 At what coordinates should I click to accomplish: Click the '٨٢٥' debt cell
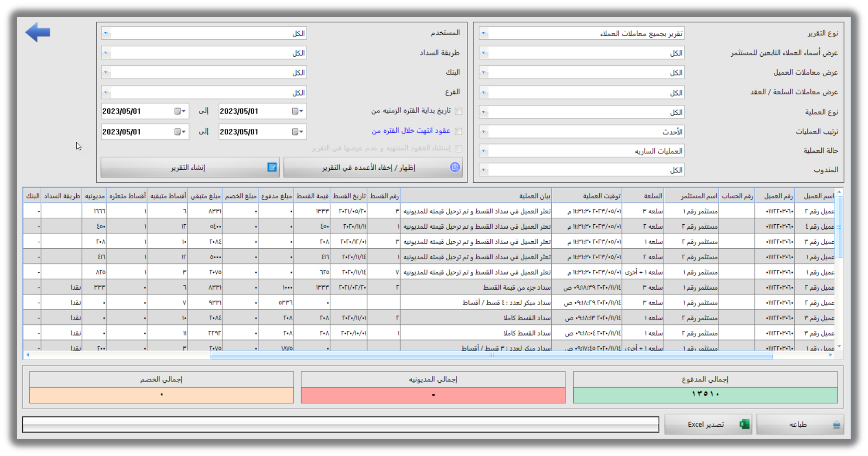click(95, 272)
